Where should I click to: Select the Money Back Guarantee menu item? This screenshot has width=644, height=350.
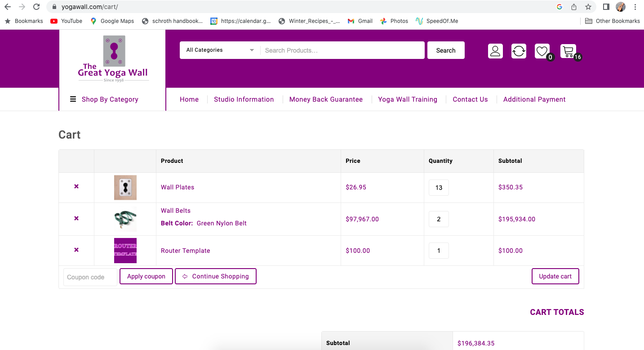tap(326, 99)
